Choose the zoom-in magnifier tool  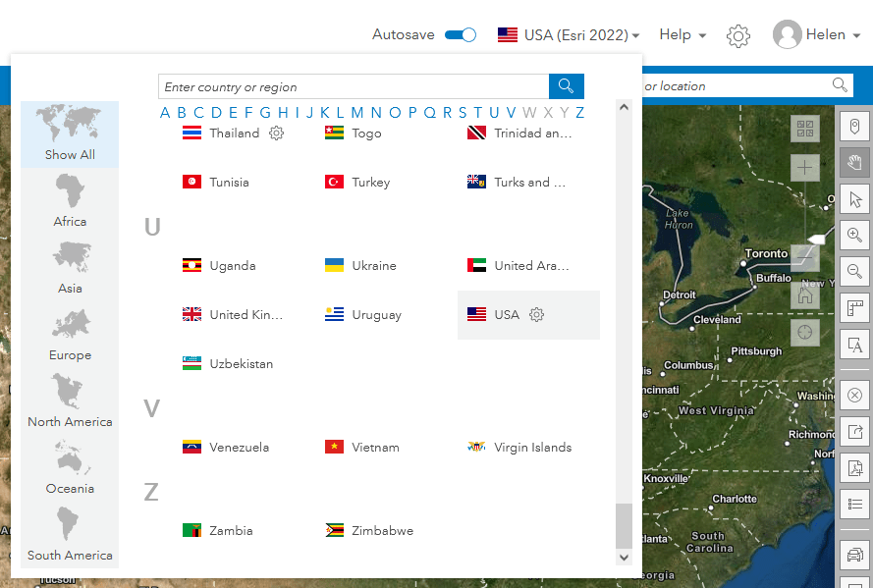[854, 236]
